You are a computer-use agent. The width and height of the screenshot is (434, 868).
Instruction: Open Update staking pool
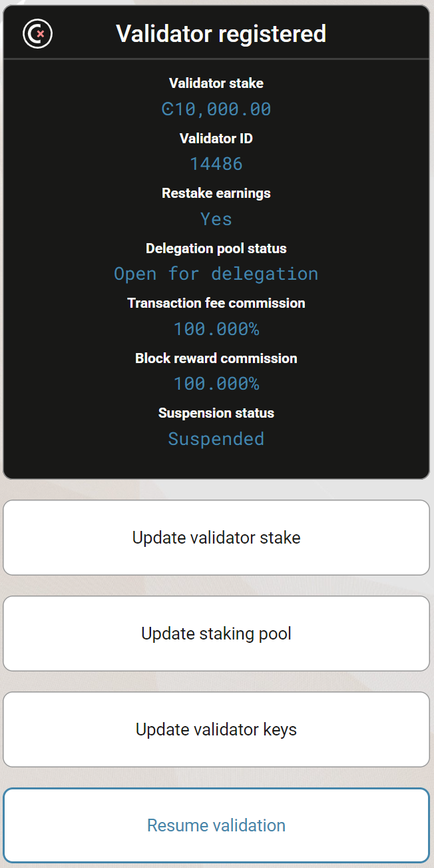pyautogui.click(x=216, y=634)
